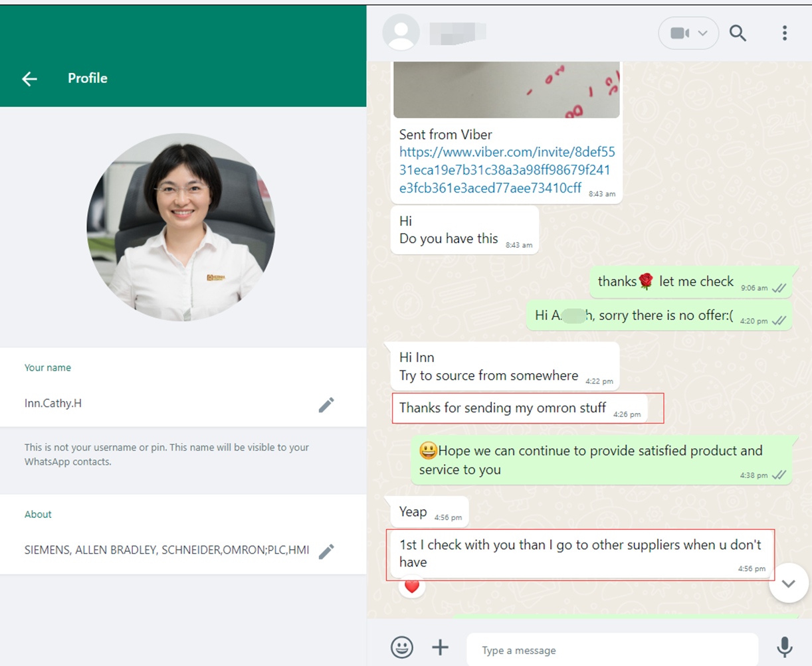Search within this chat
812x666 pixels.
coord(738,33)
